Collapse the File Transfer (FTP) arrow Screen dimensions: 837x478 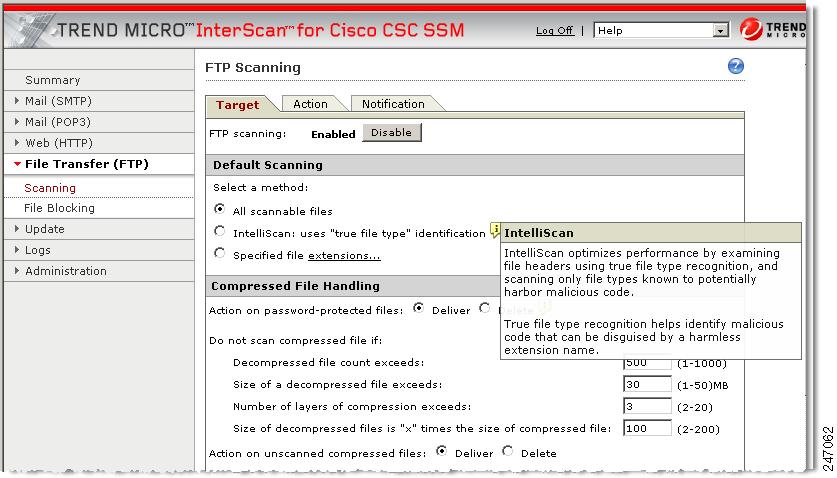coord(18,164)
